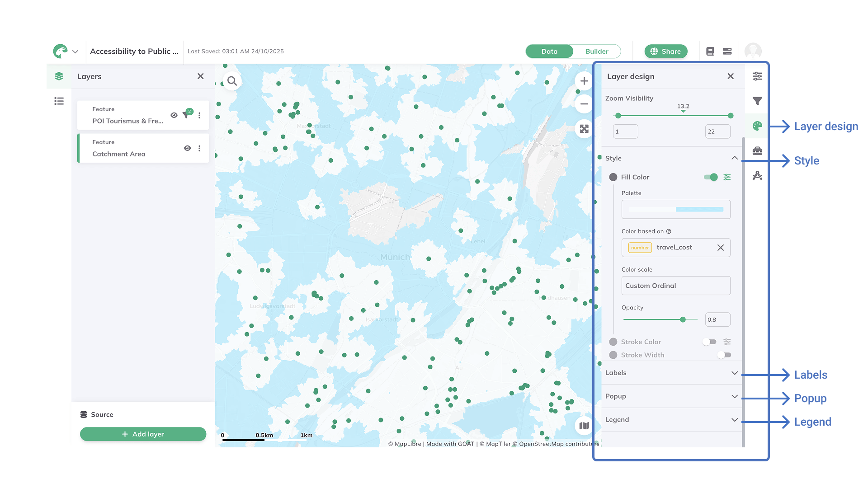Open Fill Color advanced options icon

tap(727, 177)
